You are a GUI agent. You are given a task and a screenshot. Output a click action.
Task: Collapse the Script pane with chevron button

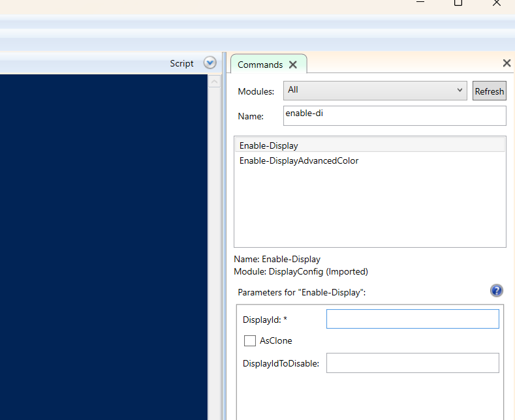tap(210, 63)
